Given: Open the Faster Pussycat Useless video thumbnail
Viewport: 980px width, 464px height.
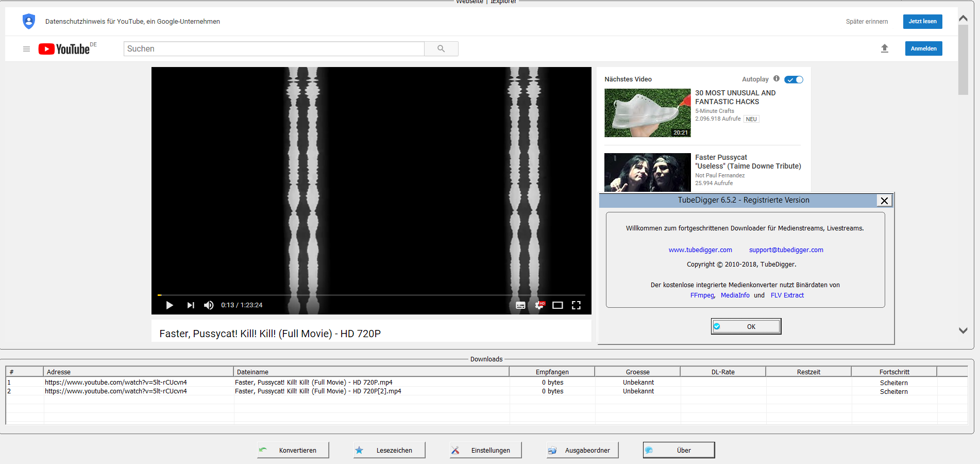Looking at the screenshot, I should (x=648, y=173).
